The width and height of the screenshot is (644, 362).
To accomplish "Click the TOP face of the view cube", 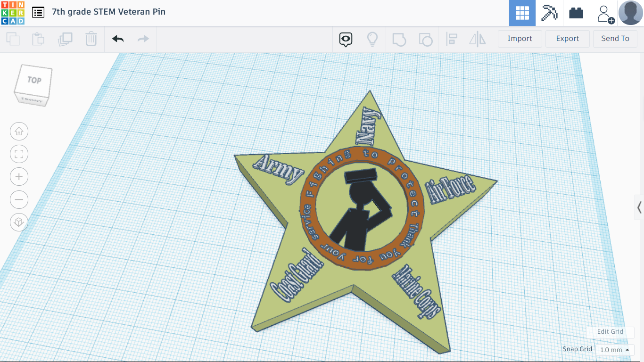I will (x=34, y=79).
